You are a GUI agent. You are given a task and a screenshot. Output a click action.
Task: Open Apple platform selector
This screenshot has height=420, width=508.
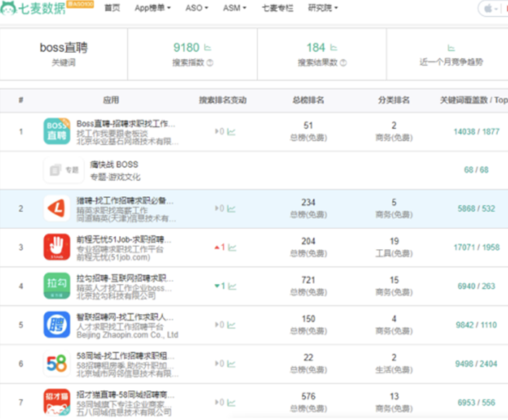pyautogui.click(x=491, y=9)
